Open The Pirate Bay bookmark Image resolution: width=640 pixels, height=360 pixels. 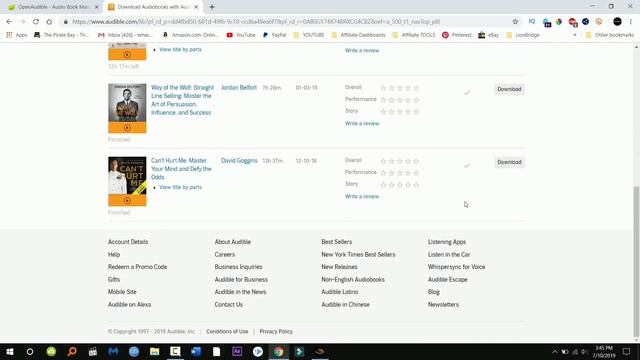click(x=61, y=35)
